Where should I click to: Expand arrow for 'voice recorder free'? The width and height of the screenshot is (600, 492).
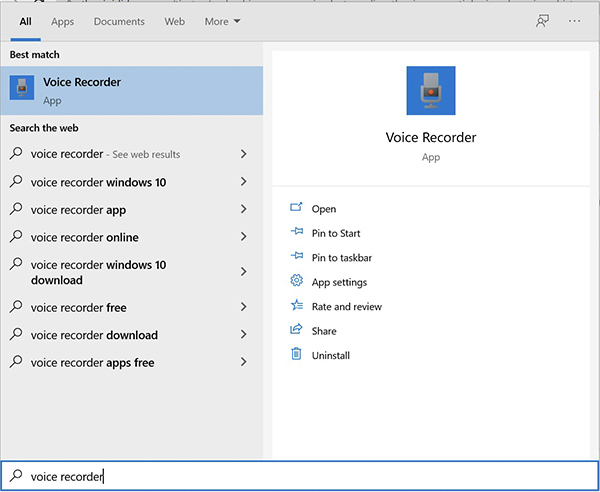243,307
